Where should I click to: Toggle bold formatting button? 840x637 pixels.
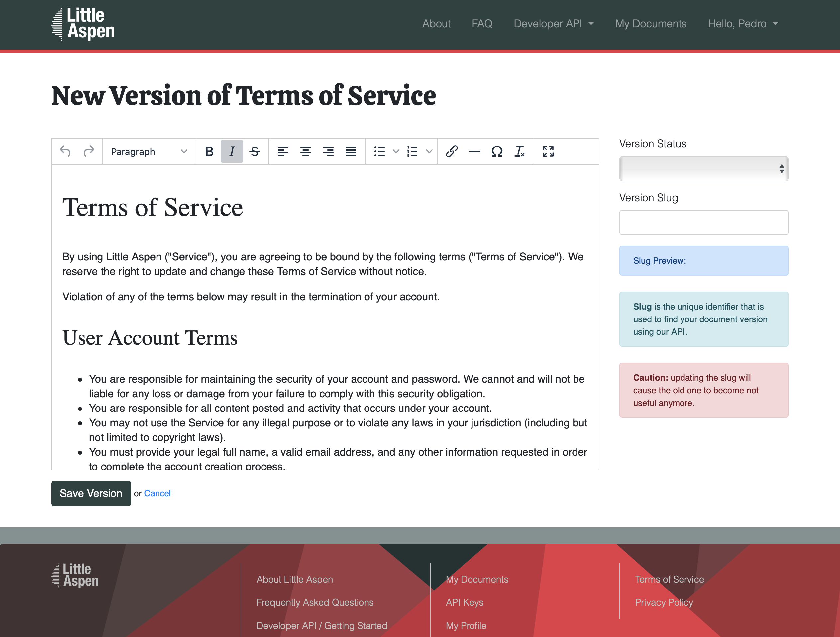click(209, 151)
